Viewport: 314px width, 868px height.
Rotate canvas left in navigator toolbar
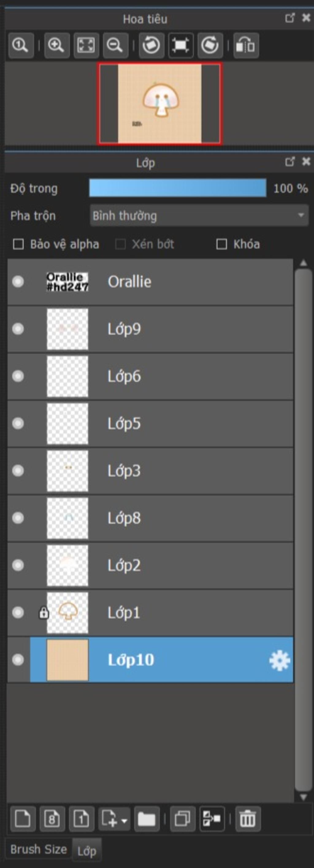151,45
